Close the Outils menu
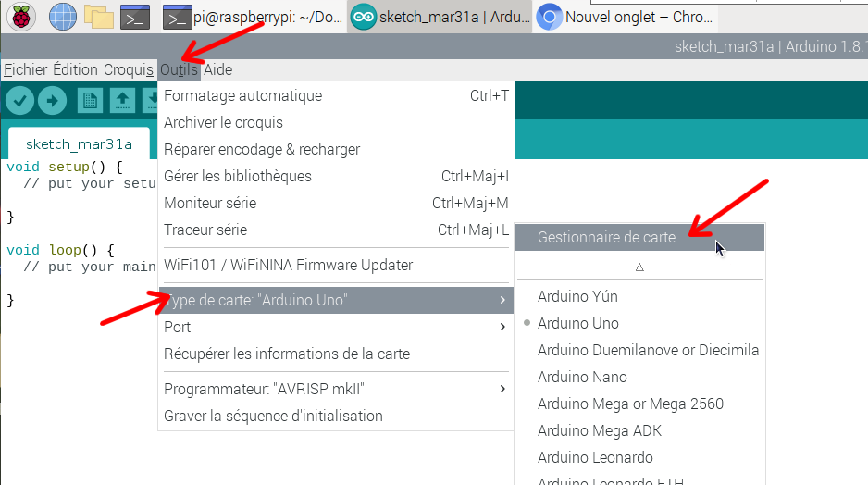 (x=179, y=69)
